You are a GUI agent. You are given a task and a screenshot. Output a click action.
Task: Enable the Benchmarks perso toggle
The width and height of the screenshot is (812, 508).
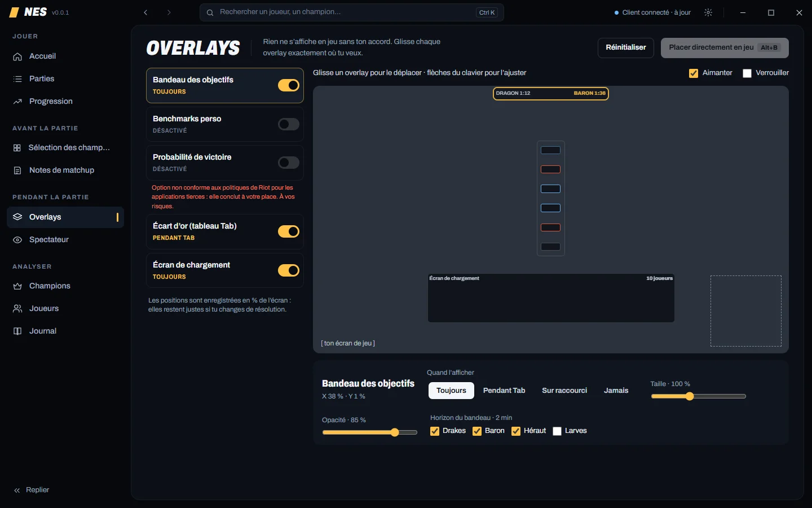click(289, 124)
